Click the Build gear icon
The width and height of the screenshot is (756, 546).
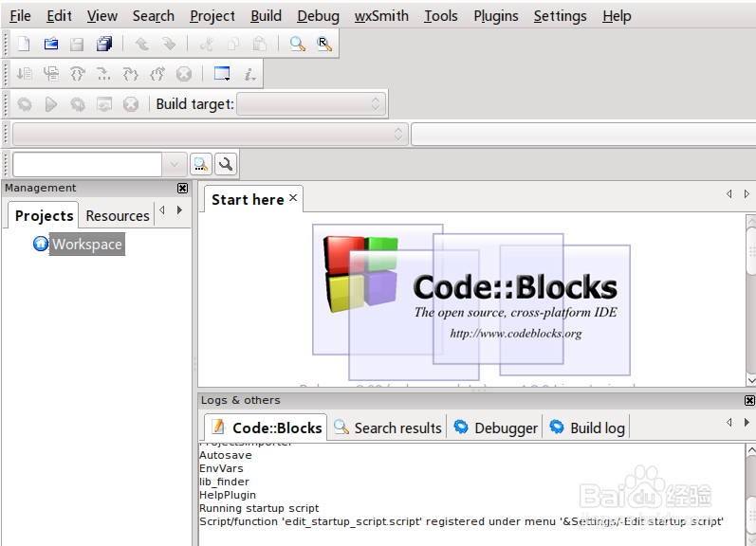pyautogui.click(x=25, y=104)
